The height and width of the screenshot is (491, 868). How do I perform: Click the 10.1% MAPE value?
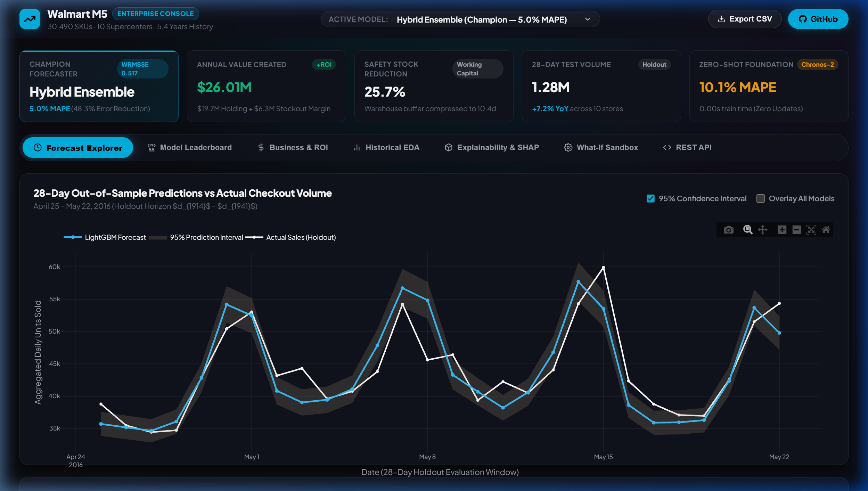(738, 88)
